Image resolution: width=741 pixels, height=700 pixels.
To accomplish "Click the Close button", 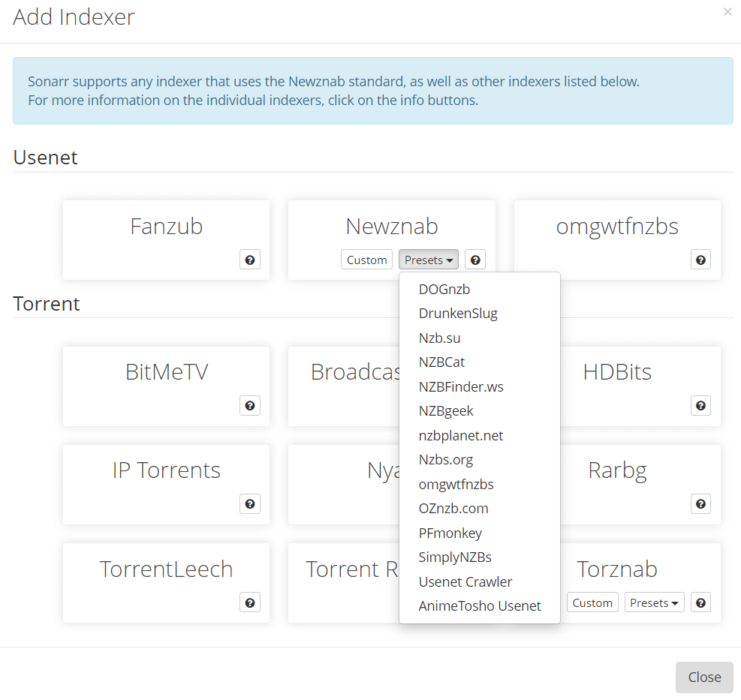I will (x=704, y=677).
